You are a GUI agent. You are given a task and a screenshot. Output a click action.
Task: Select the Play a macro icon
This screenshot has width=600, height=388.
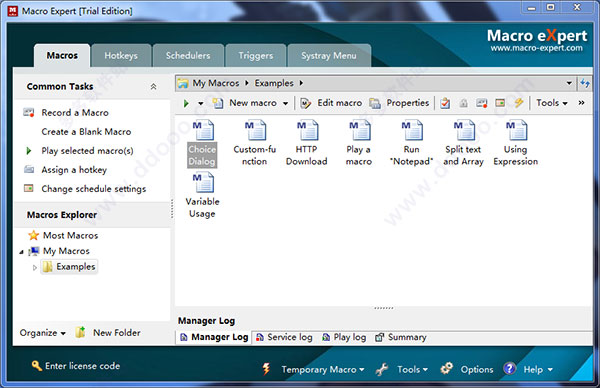point(359,143)
